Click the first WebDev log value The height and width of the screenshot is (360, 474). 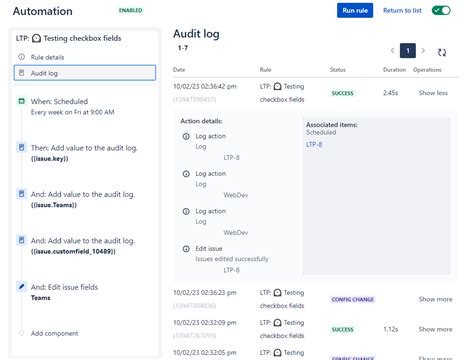tap(236, 195)
